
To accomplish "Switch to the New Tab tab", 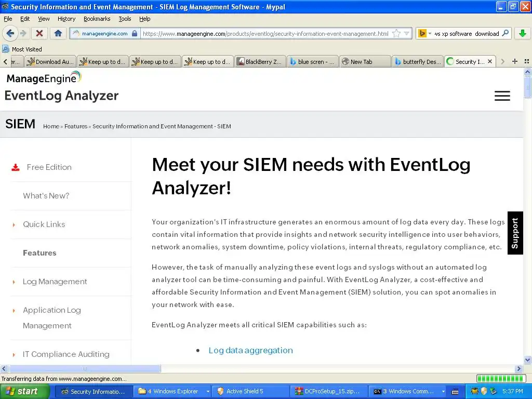I will click(x=365, y=61).
